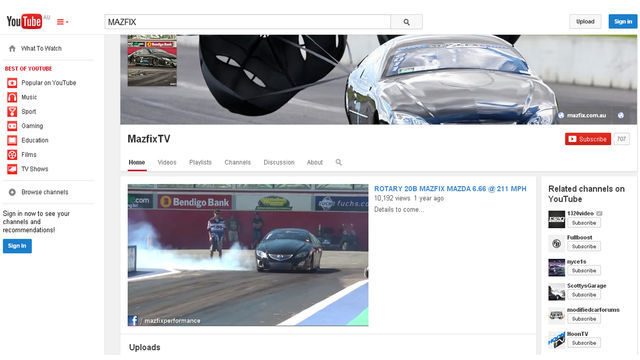The width and height of the screenshot is (640, 360).
Task: Click the globe icon at banner's right edge
Action: point(621,116)
